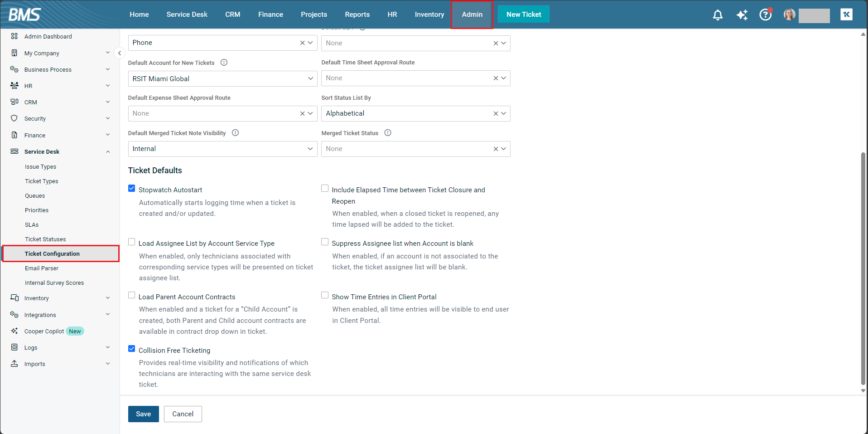Enable Load Parent Account Contracts checkbox
Image resolution: width=868 pixels, height=434 pixels.
tap(132, 295)
